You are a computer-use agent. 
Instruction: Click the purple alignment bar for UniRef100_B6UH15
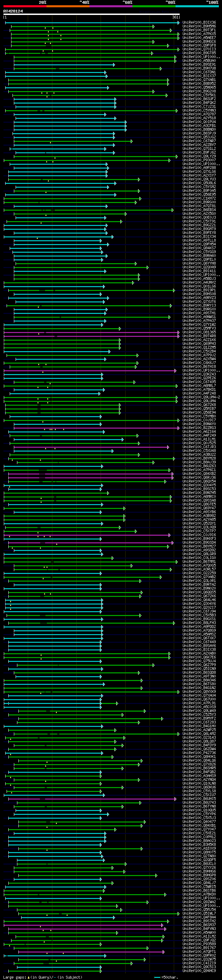93,799
